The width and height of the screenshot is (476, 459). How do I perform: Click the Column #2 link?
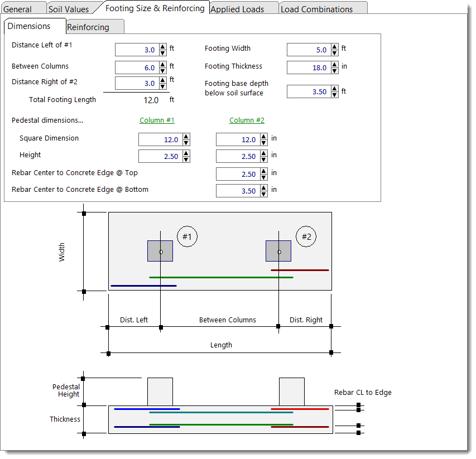[x=247, y=120]
